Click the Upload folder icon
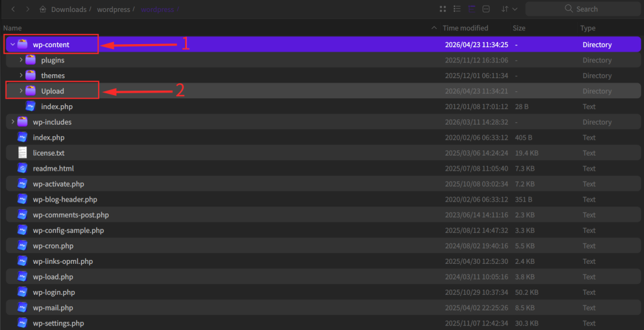 point(31,91)
